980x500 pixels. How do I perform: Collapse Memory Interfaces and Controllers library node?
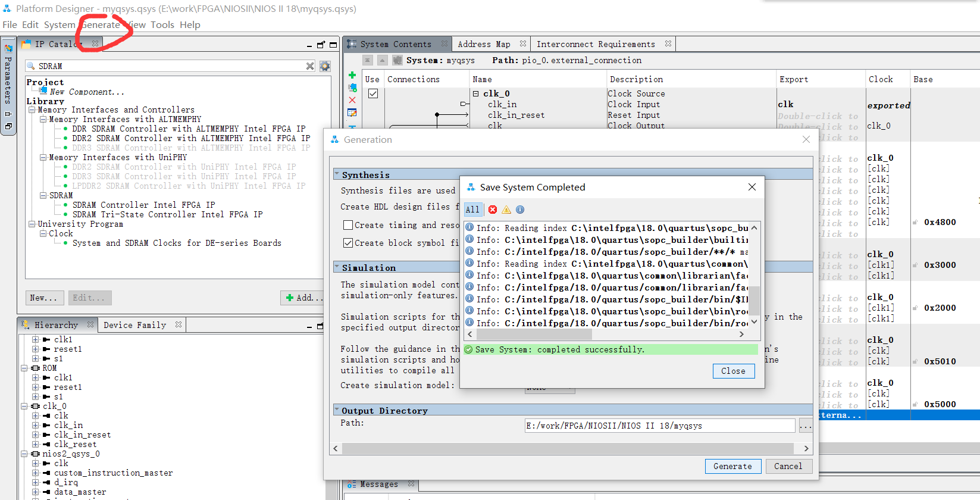coord(32,110)
